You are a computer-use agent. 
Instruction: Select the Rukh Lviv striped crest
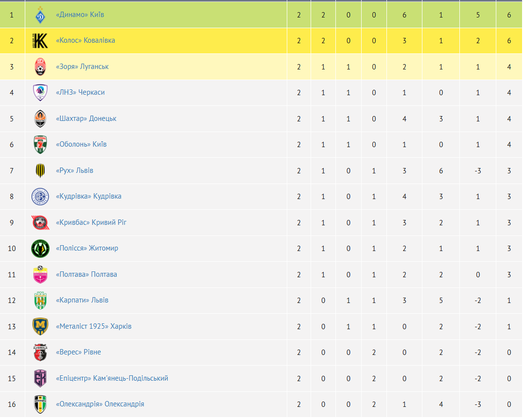click(x=40, y=170)
